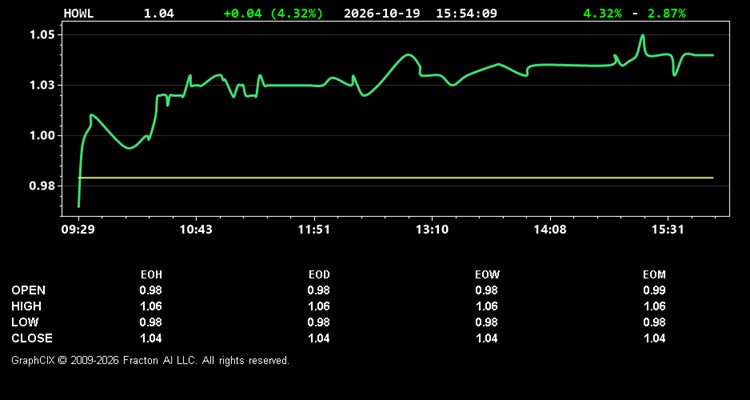750x400 pixels.
Task: Select the EOM column header
Action: (x=654, y=275)
